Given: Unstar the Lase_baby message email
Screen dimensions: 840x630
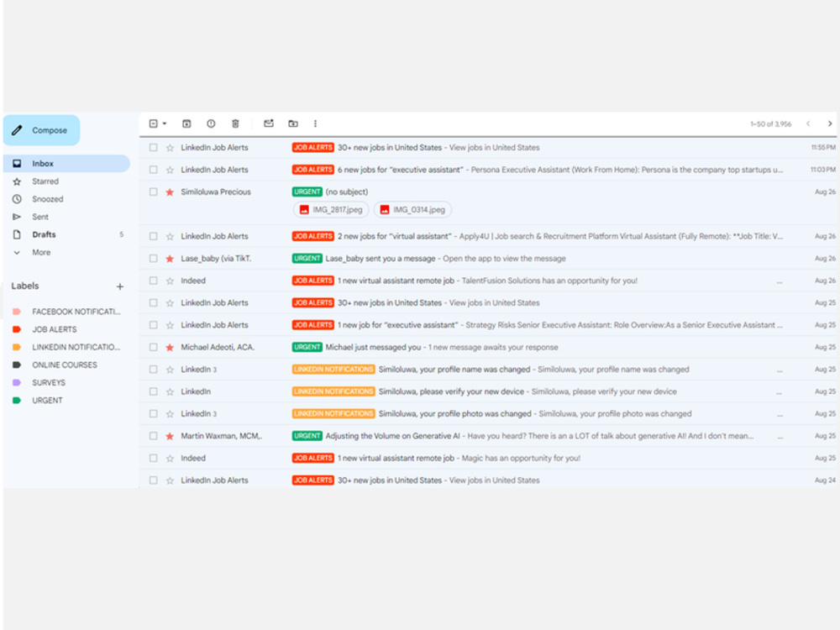Looking at the screenshot, I should 170,258.
